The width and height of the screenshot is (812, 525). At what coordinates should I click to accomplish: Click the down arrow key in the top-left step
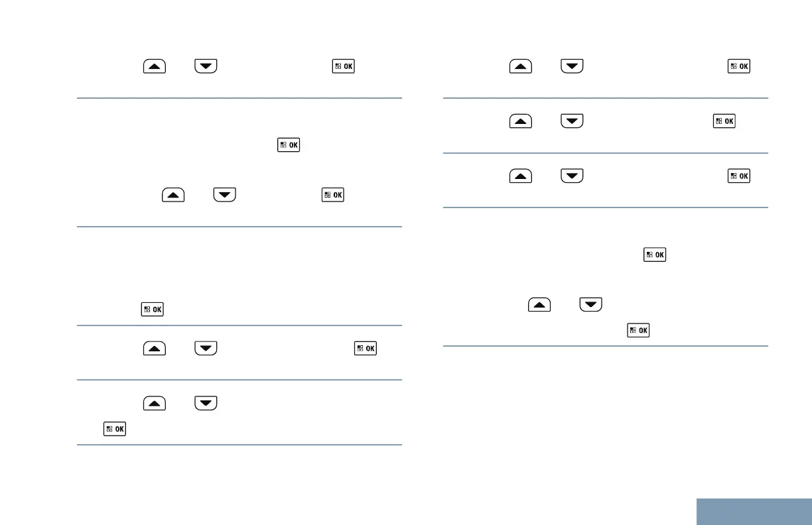pos(206,67)
